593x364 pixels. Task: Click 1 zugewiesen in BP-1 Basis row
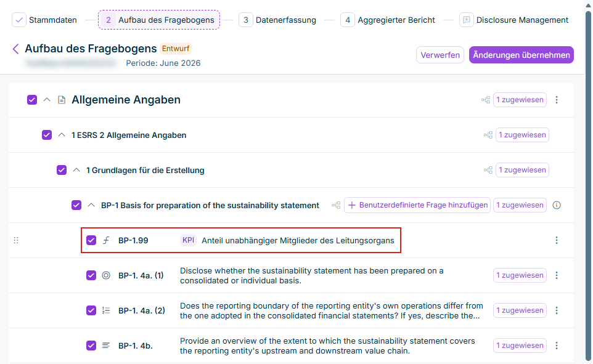(520, 205)
